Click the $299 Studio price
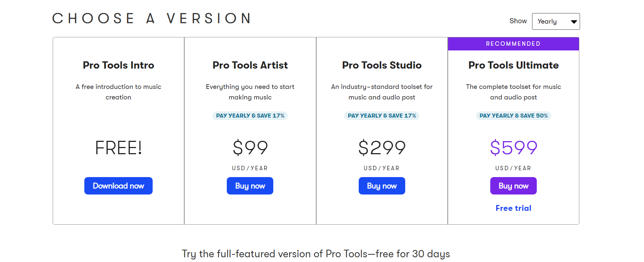 click(382, 148)
